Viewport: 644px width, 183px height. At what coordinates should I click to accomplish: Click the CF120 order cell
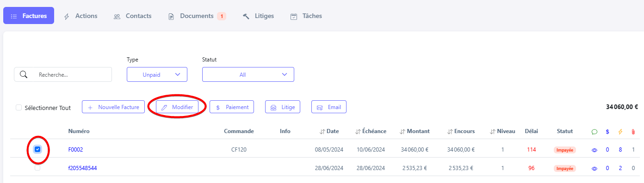pos(239,150)
